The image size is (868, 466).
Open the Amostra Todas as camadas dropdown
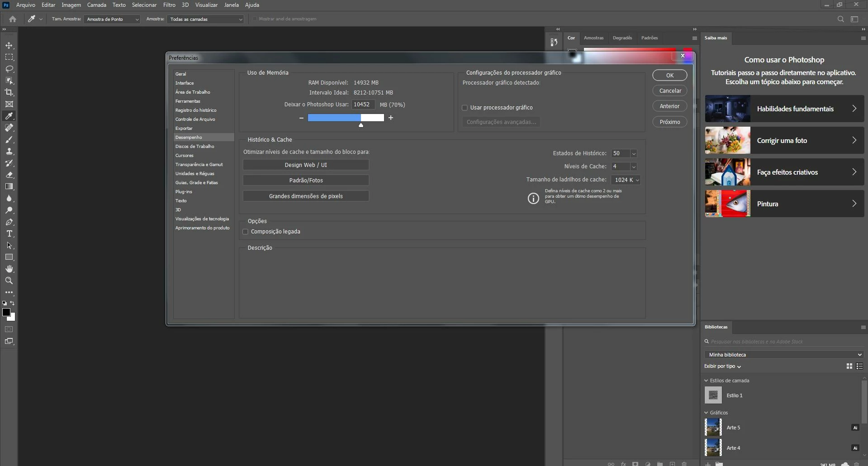(206, 19)
